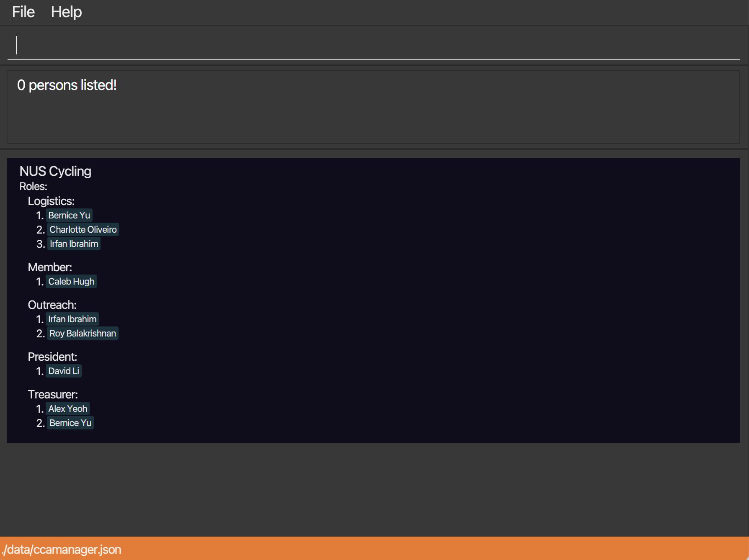The height and width of the screenshot is (560, 749).
Task: Select the Treasurer: role heading
Action: coord(53,395)
